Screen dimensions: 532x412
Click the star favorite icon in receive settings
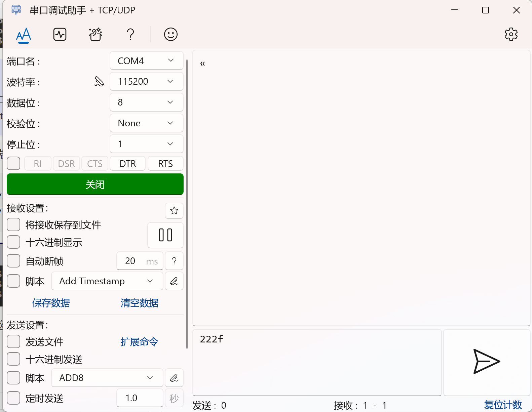[x=174, y=211]
